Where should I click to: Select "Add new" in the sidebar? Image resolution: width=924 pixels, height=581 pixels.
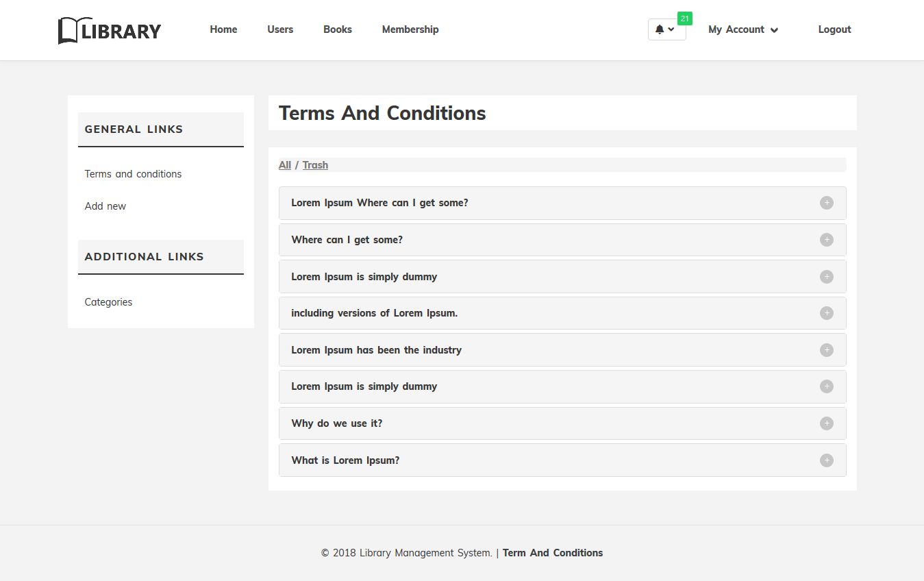105,206
